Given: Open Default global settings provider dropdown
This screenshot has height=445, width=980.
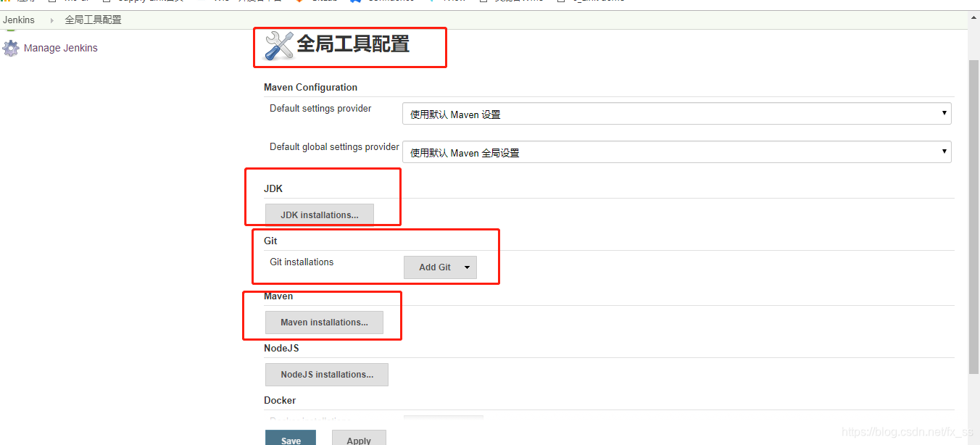Looking at the screenshot, I should click(x=677, y=152).
